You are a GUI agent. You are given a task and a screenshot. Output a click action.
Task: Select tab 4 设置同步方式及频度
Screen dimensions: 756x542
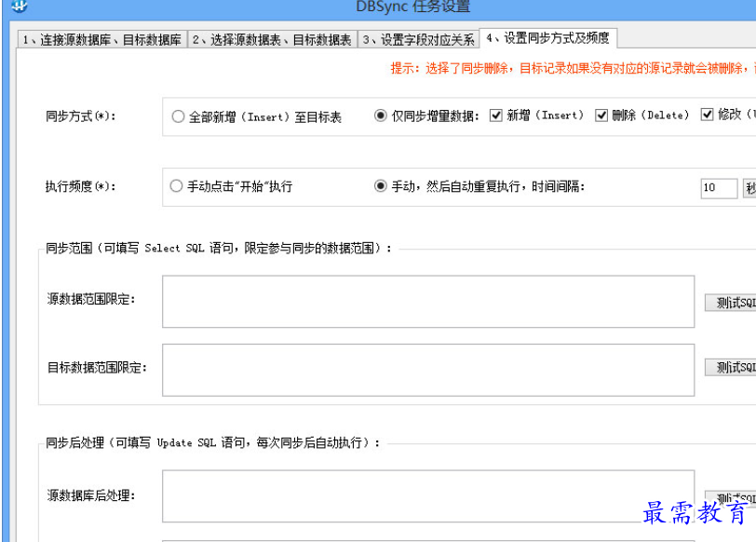pyautogui.click(x=548, y=38)
